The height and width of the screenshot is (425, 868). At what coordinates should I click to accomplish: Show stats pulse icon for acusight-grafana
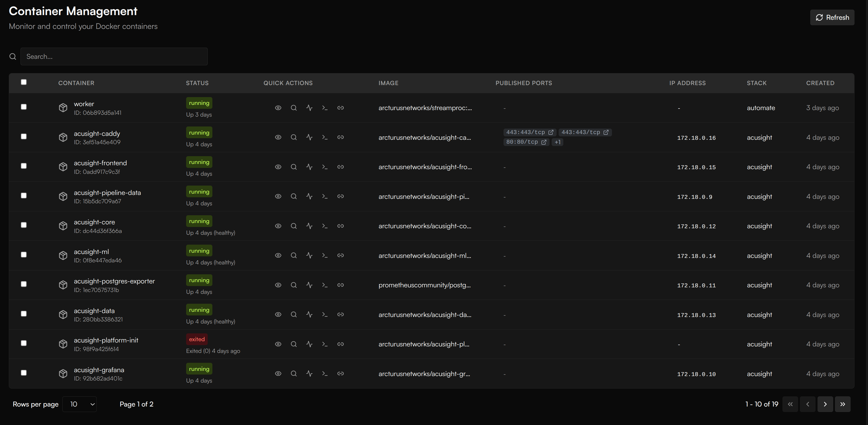point(309,373)
